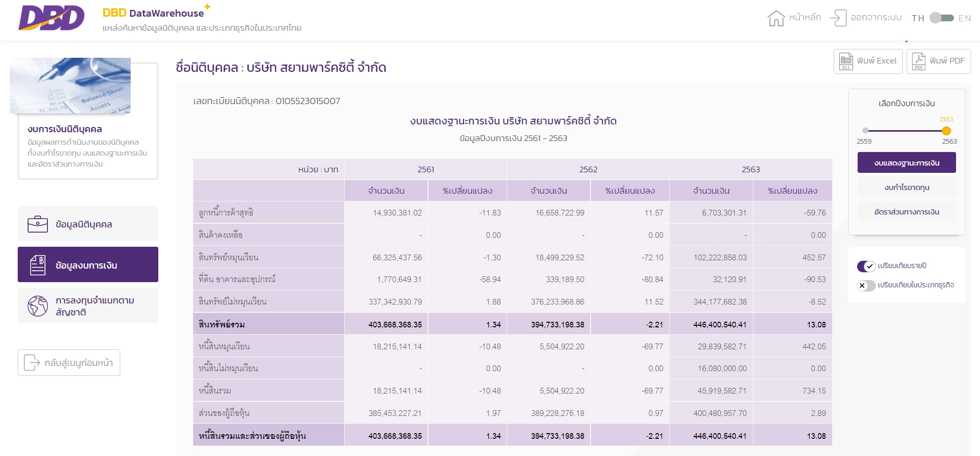The image size is (980, 456).
Task: Click the document icon ข้อมูลงบการเงิน
Action: pos(37,265)
